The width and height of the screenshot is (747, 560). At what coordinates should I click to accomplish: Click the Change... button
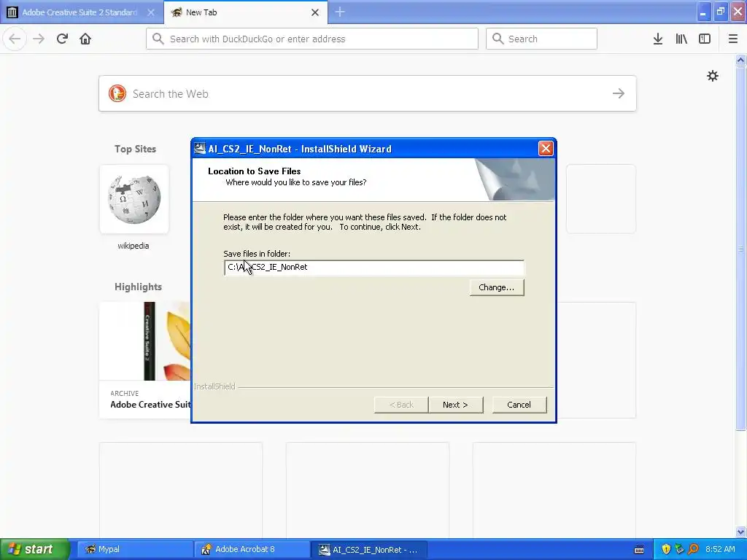[496, 287]
